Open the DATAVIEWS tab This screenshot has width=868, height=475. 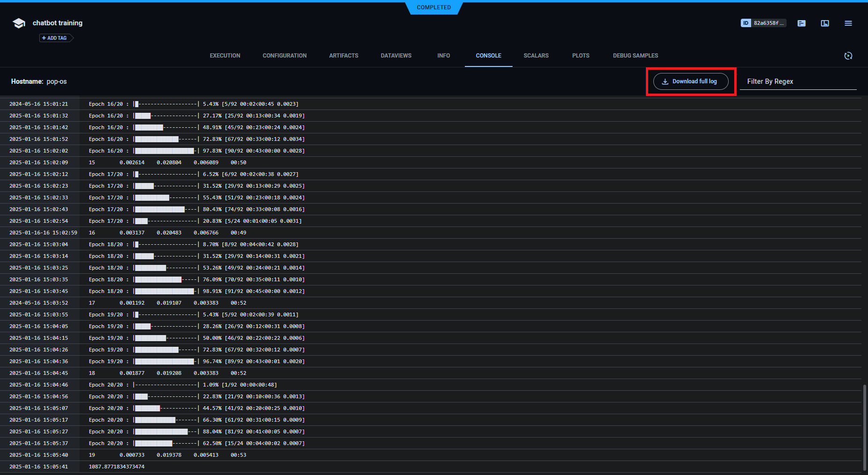396,55
